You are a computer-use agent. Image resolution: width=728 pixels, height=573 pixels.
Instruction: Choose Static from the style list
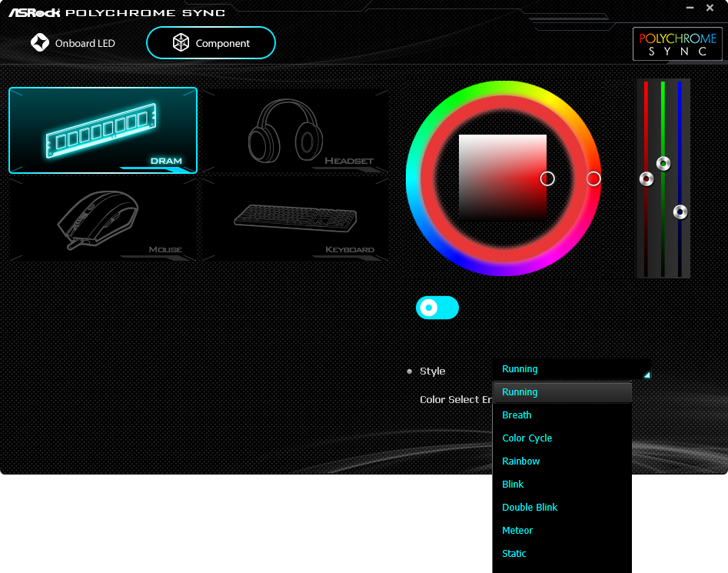[x=562, y=554]
